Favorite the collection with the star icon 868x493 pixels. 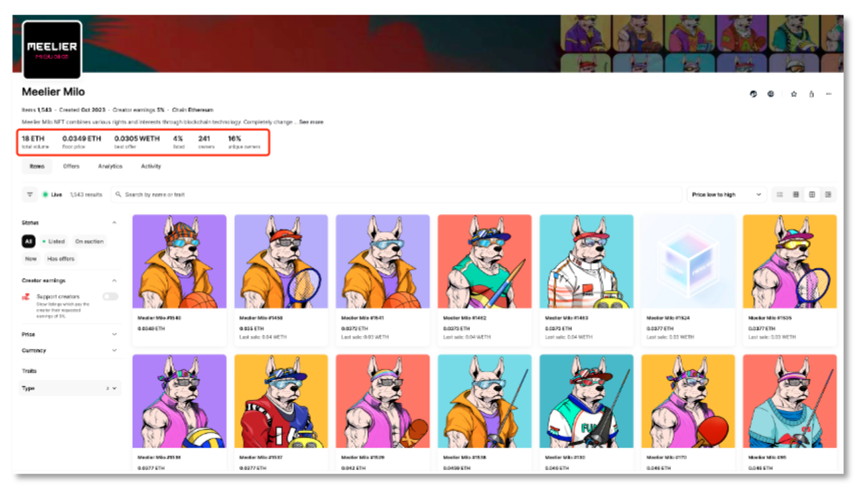793,94
